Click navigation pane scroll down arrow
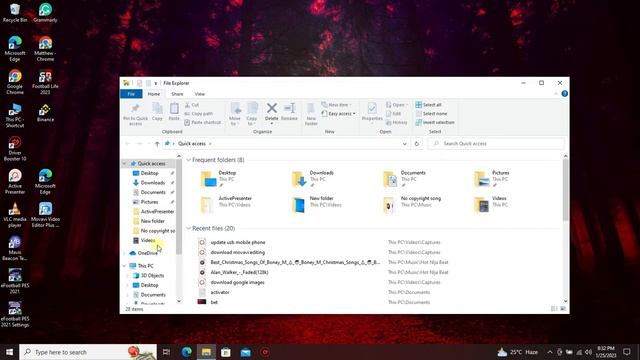The height and width of the screenshot is (360, 640). [179, 301]
